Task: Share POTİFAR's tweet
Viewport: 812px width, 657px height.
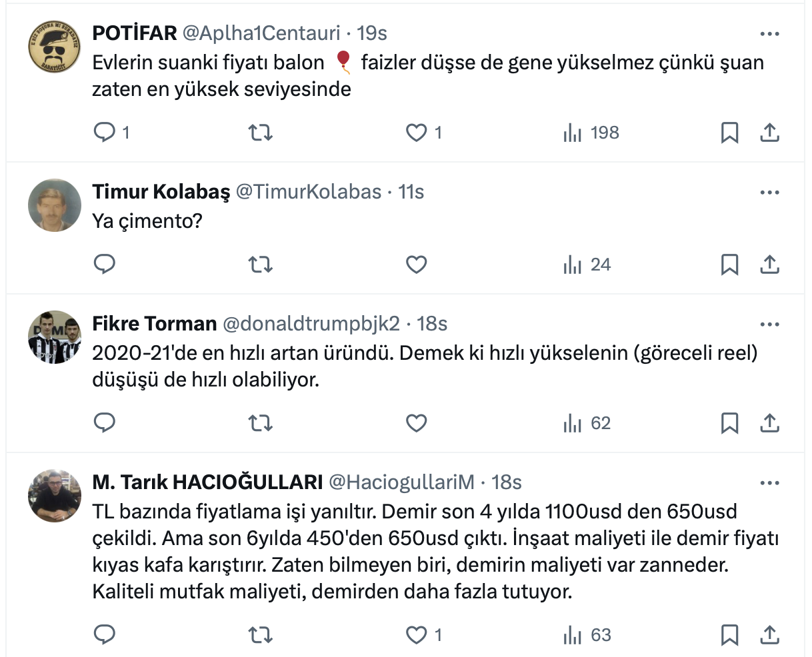Action: [x=769, y=133]
